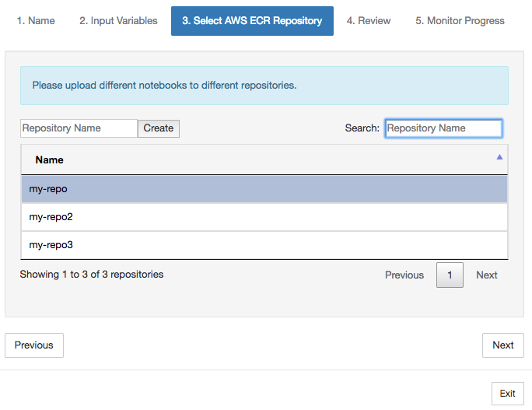Viewport: 532px width, 410px height.
Task: Jump to the 5. Monitor Progress tab
Action: pyautogui.click(x=460, y=21)
